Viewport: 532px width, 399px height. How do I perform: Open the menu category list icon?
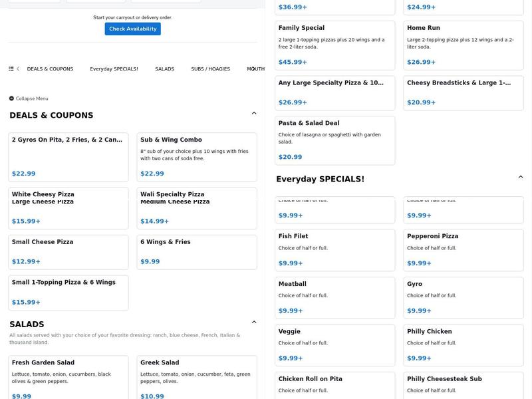(x=11, y=69)
